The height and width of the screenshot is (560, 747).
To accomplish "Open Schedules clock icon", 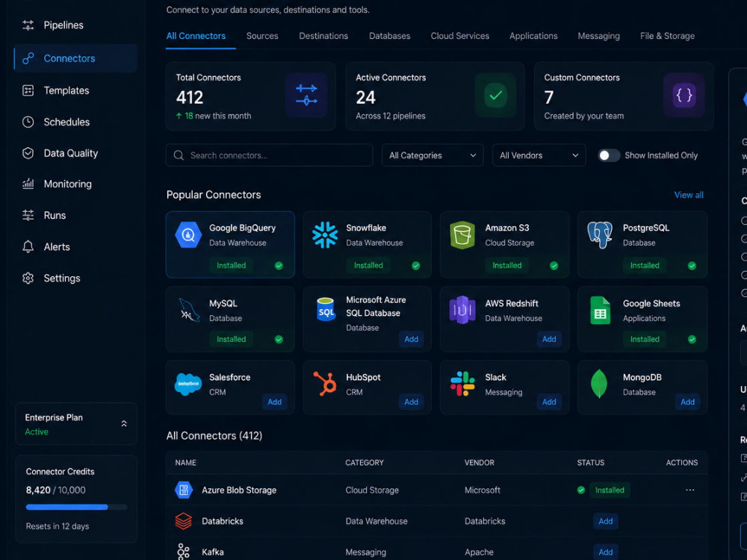I will pyautogui.click(x=28, y=122).
